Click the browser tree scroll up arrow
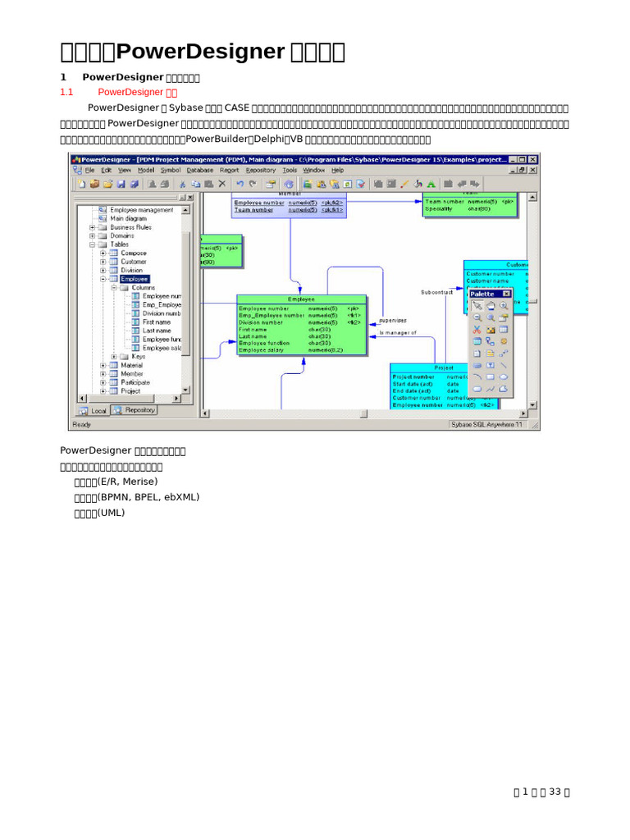Viewport: 630px width, 840px height. [x=186, y=210]
